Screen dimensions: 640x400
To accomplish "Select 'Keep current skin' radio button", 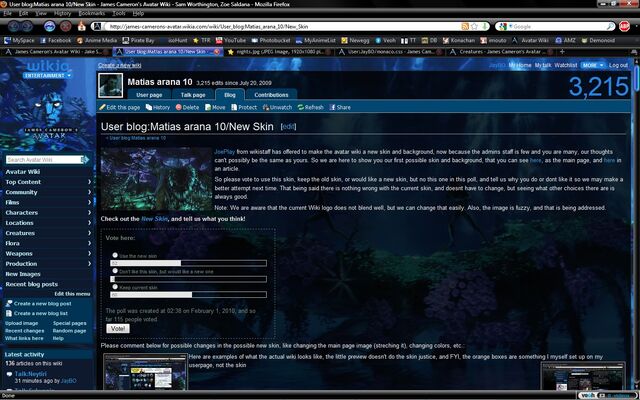I will coord(115,287).
